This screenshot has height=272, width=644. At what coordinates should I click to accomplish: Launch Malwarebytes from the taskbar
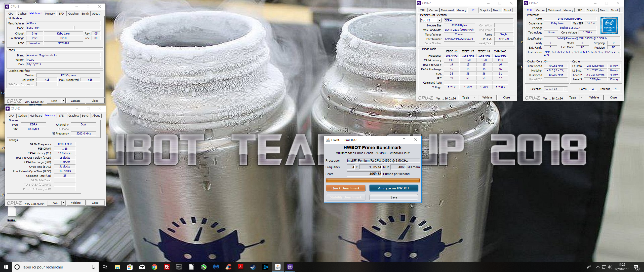tap(216, 267)
